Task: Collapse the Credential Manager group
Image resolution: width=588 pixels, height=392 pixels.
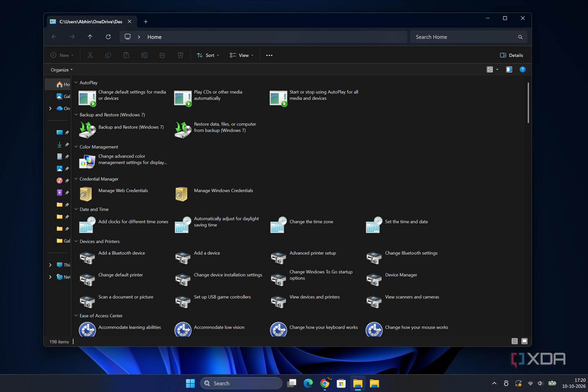Action: coord(76,179)
